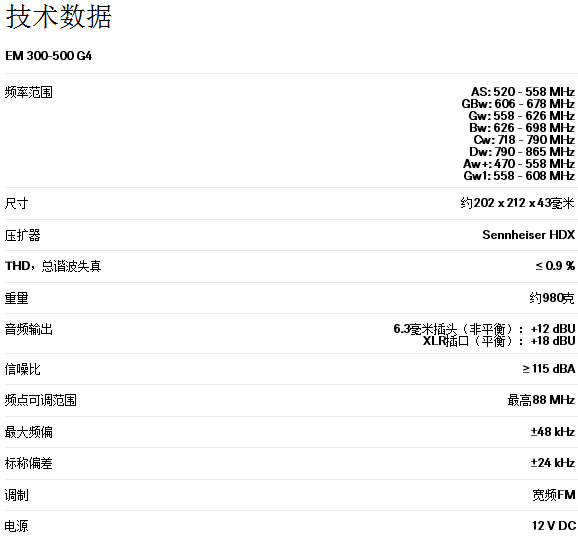Select the ±24 kHz value
Screen dimensions: 578x537
pyautogui.click(x=553, y=463)
